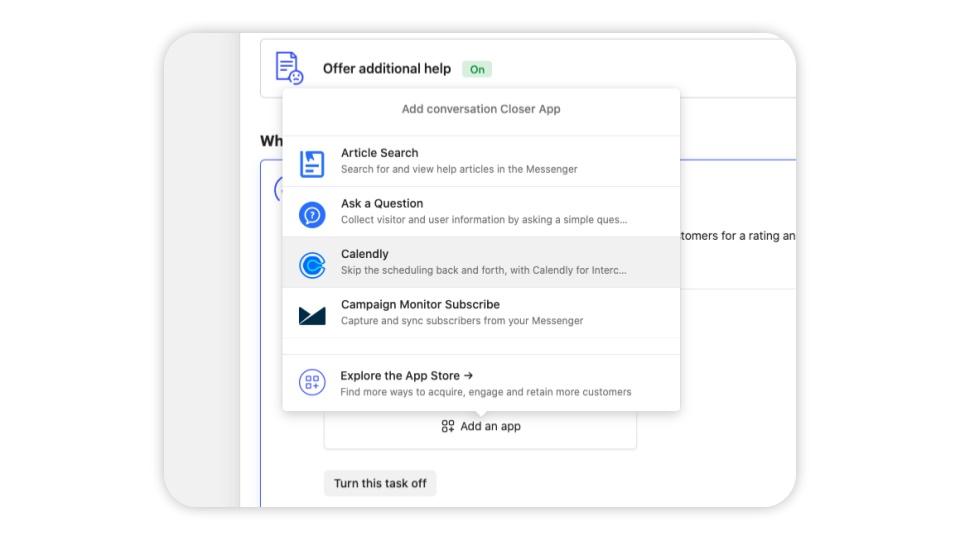Choose Ask a Question app entry
The image size is (960, 540).
tap(481, 212)
